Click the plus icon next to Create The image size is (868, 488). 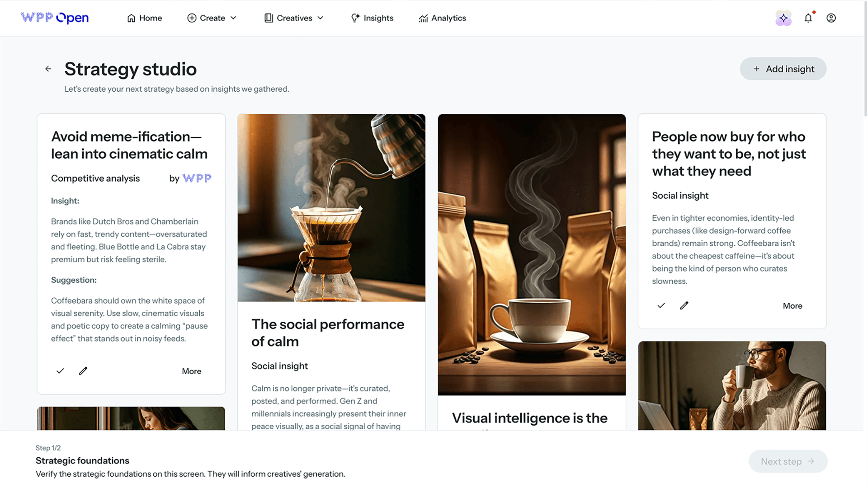pyautogui.click(x=191, y=18)
